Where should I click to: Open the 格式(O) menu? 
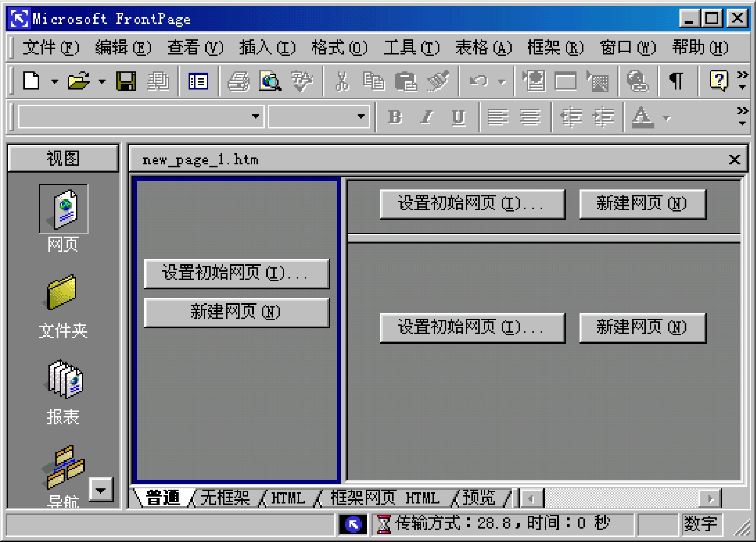[x=340, y=47]
